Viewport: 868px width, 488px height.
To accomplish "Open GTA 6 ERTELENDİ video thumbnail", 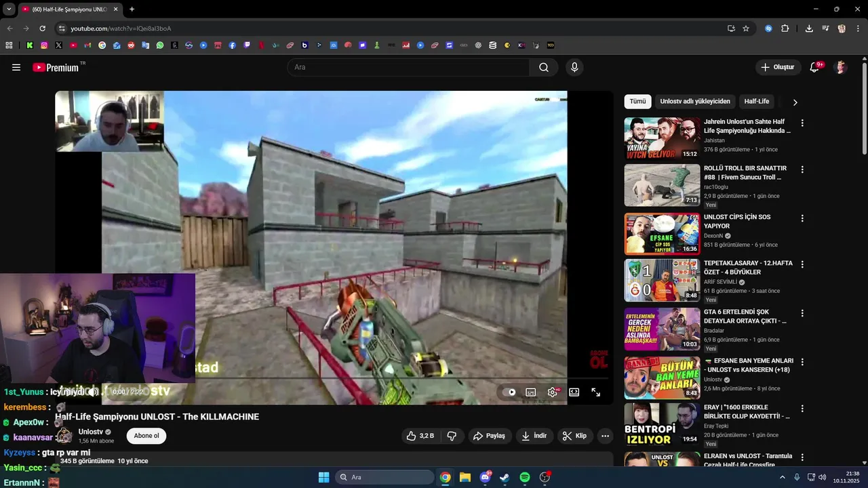I will (662, 329).
